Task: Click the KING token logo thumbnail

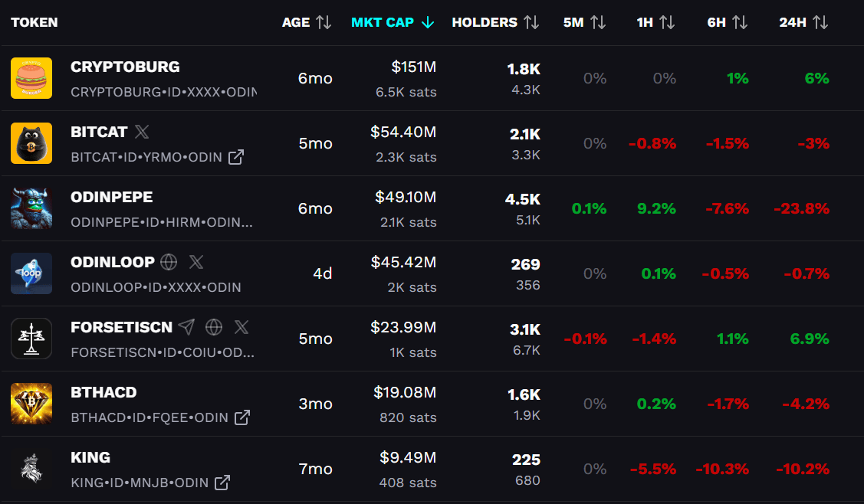Action: click(x=31, y=469)
